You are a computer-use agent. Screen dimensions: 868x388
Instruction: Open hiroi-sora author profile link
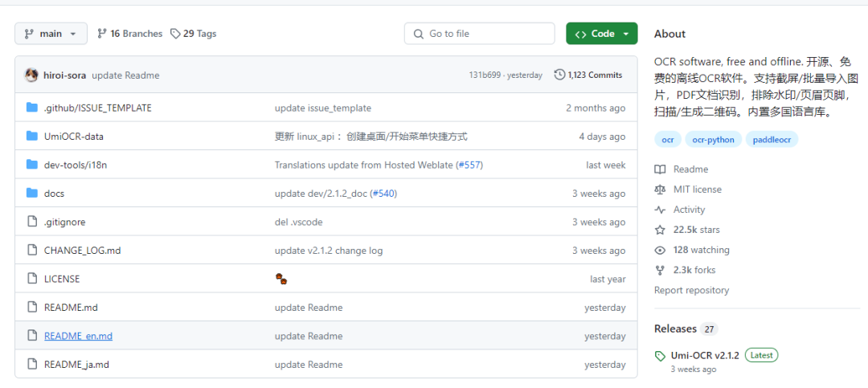(x=65, y=76)
